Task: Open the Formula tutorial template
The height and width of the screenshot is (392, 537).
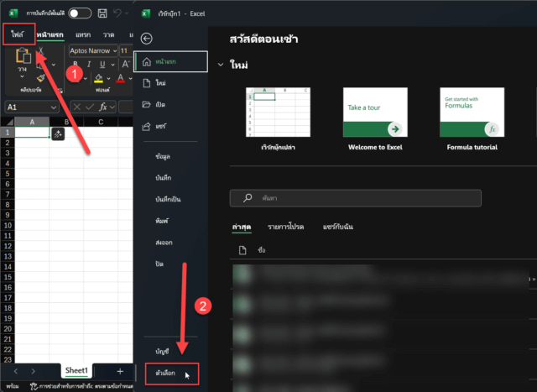Action: click(x=472, y=112)
